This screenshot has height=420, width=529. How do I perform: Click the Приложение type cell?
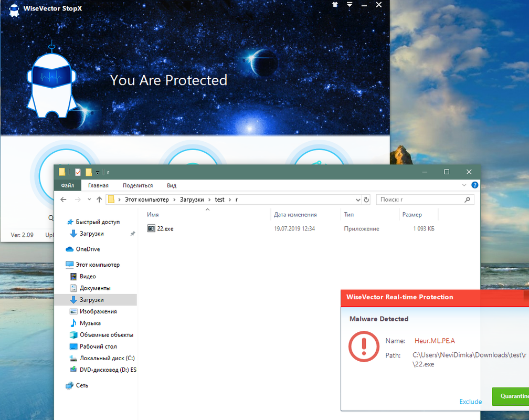tap(361, 228)
